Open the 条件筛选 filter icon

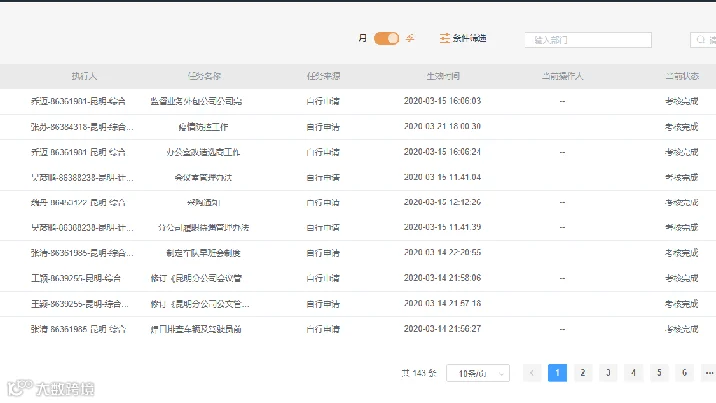coord(444,38)
